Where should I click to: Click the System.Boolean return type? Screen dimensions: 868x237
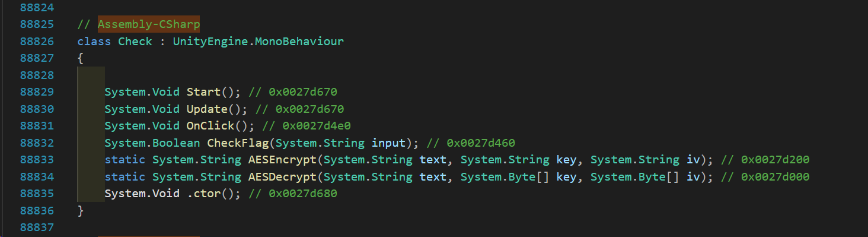click(x=152, y=143)
